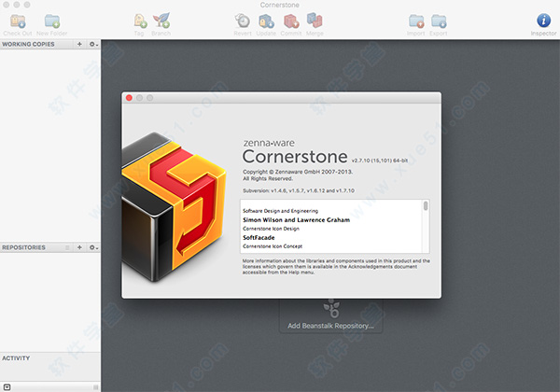Click the Export toolbar icon
The height and width of the screenshot is (392, 560).
point(439,21)
